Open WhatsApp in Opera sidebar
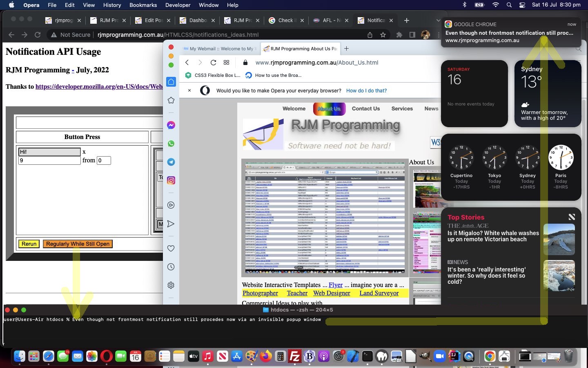 [x=171, y=144]
